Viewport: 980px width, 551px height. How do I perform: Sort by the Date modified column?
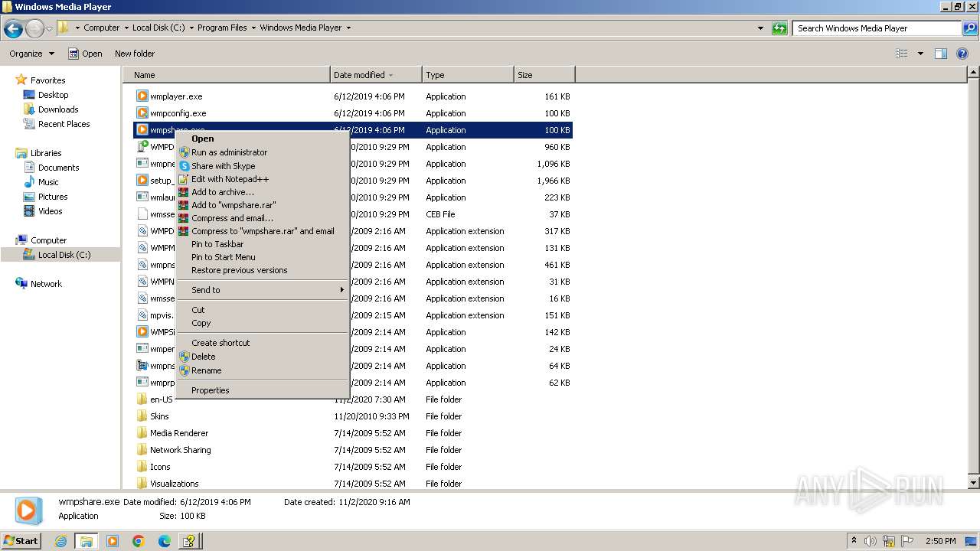click(x=376, y=75)
